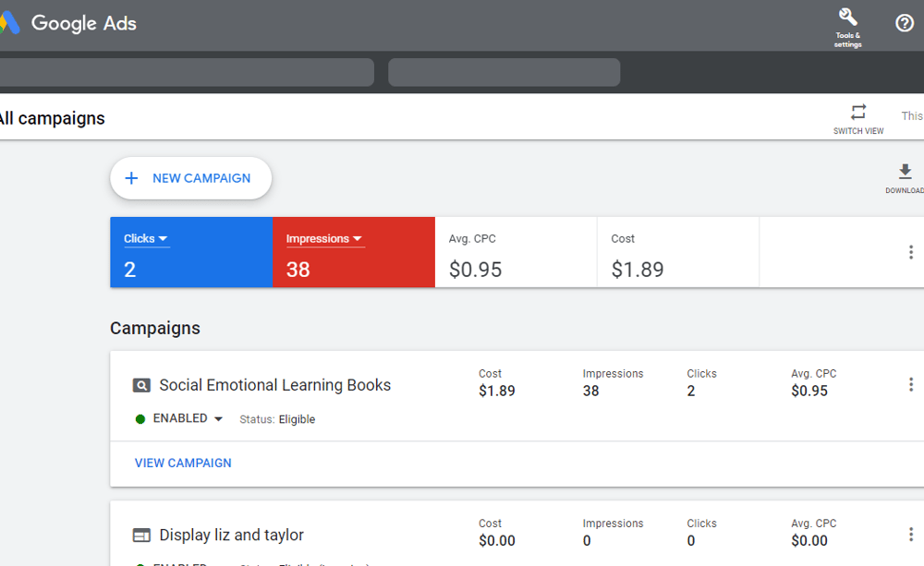Click $0.00 cost in Display liz row
The height and width of the screenshot is (566, 924).
[x=497, y=540]
